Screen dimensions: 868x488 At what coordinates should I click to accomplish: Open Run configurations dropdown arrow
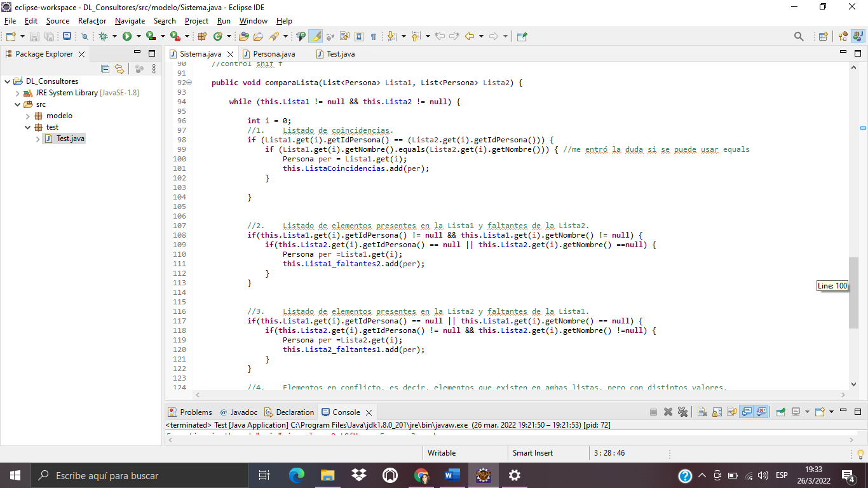click(139, 36)
